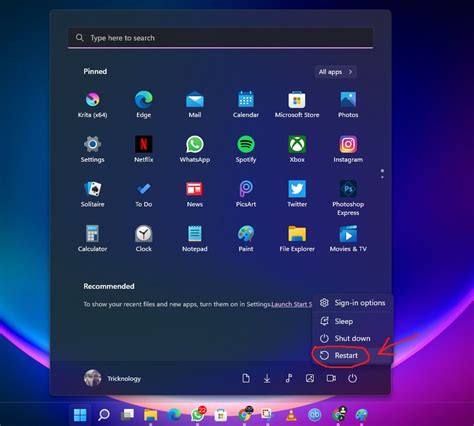Open the Mail app
Viewport: 474px width, 426px height.
[x=195, y=105]
